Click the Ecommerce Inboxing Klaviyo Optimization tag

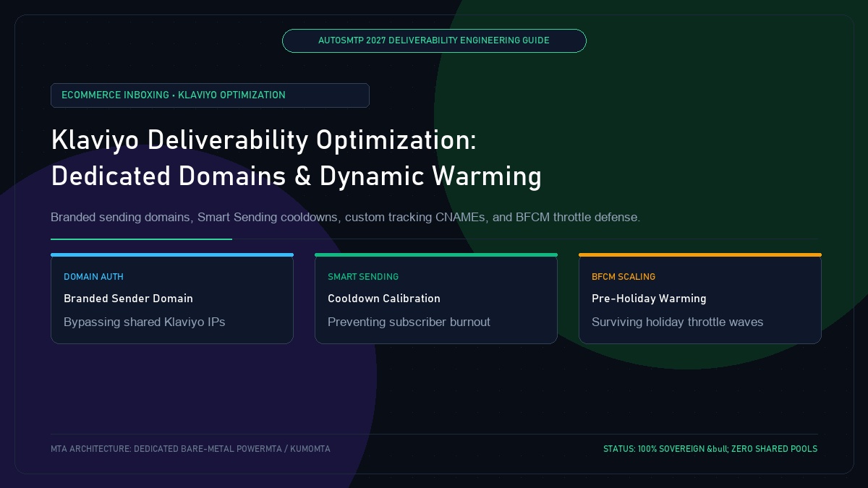point(210,95)
